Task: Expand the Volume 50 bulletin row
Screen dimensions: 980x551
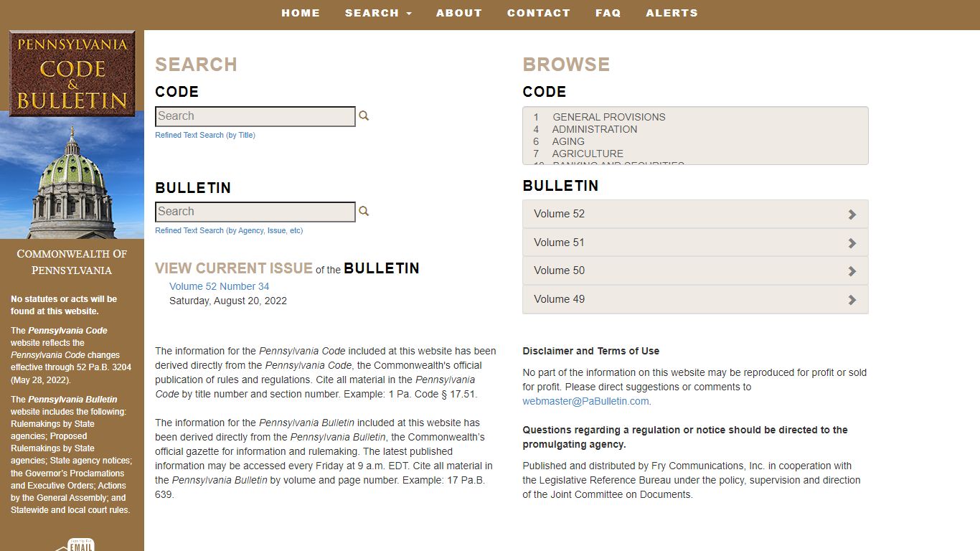Action: 695,270
